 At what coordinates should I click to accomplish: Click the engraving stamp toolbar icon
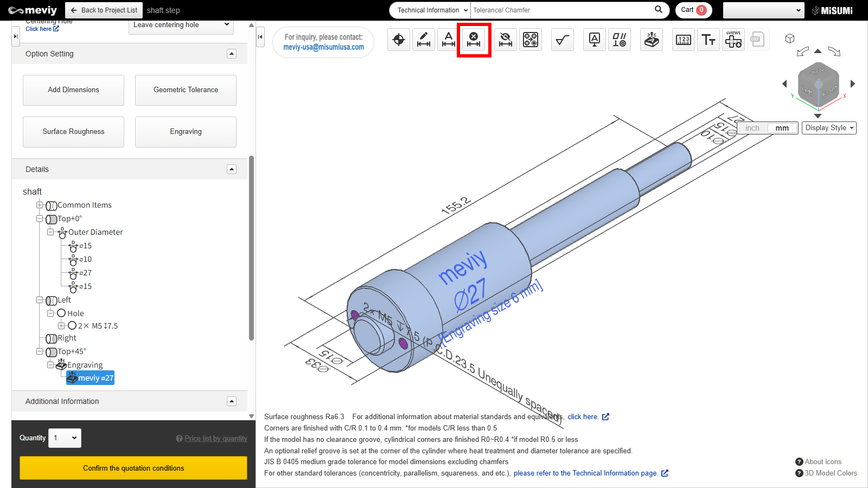click(652, 40)
